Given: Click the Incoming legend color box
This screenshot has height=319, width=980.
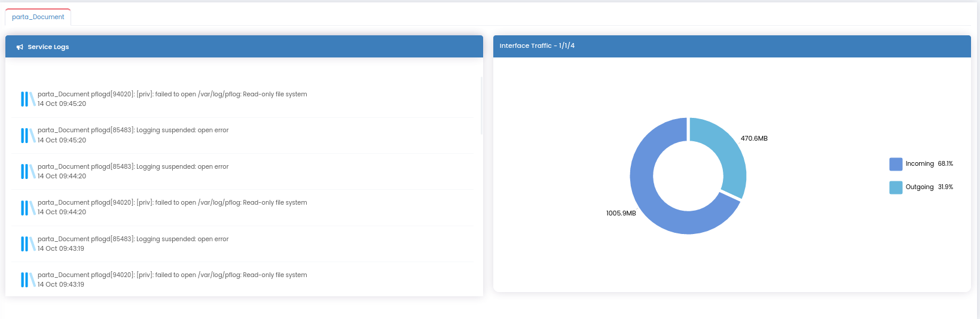Looking at the screenshot, I should point(895,164).
